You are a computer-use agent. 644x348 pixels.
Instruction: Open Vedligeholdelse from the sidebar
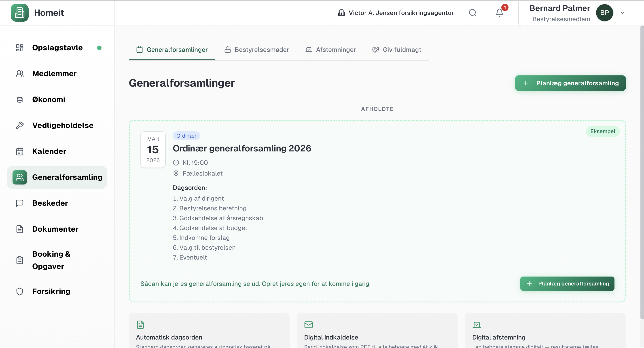pos(19,125)
